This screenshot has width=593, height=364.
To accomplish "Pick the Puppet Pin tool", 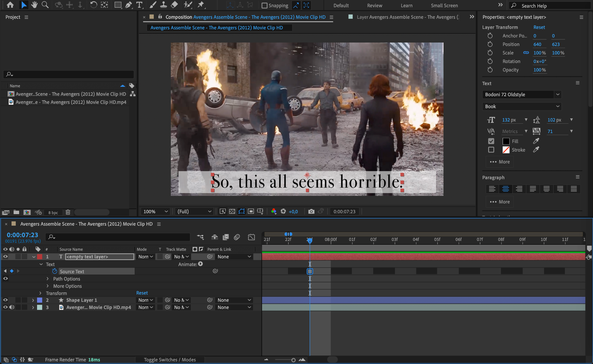I will (201, 5).
